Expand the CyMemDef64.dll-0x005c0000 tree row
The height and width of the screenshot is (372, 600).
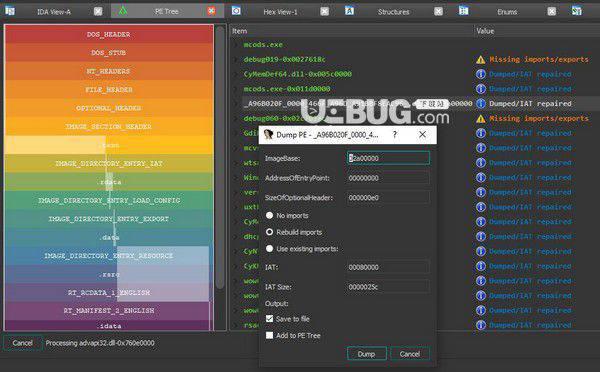pyautogui.click(x=236, y=74)
